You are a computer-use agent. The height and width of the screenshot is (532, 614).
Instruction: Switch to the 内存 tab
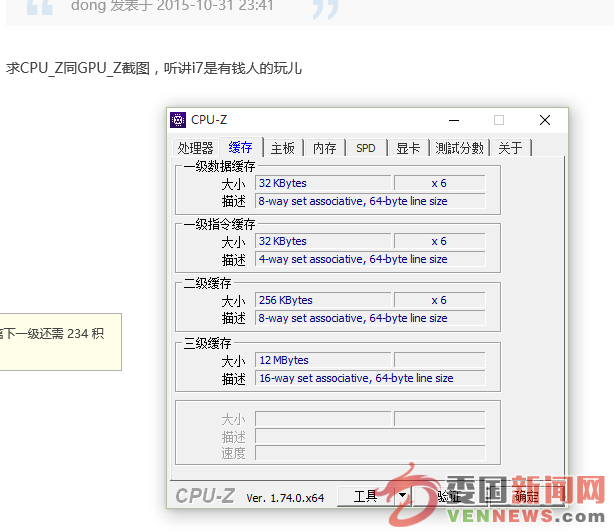325,148
